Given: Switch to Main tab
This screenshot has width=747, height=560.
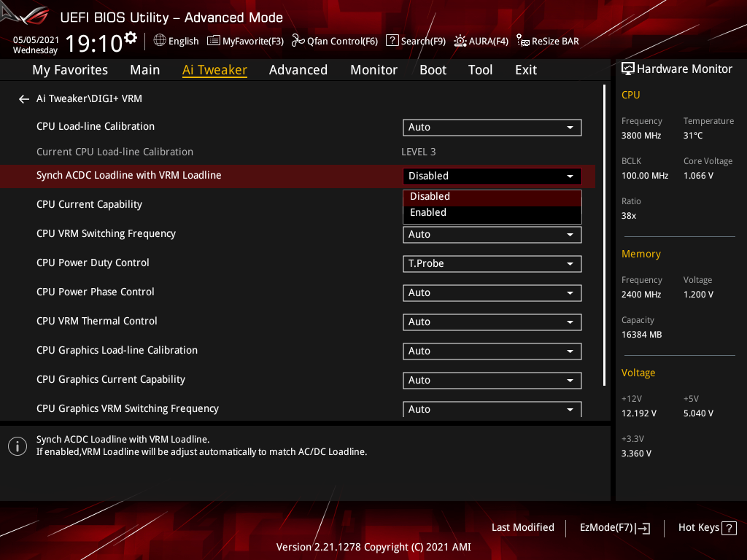Looking at the screenshot, I should (x=145, y=70).
